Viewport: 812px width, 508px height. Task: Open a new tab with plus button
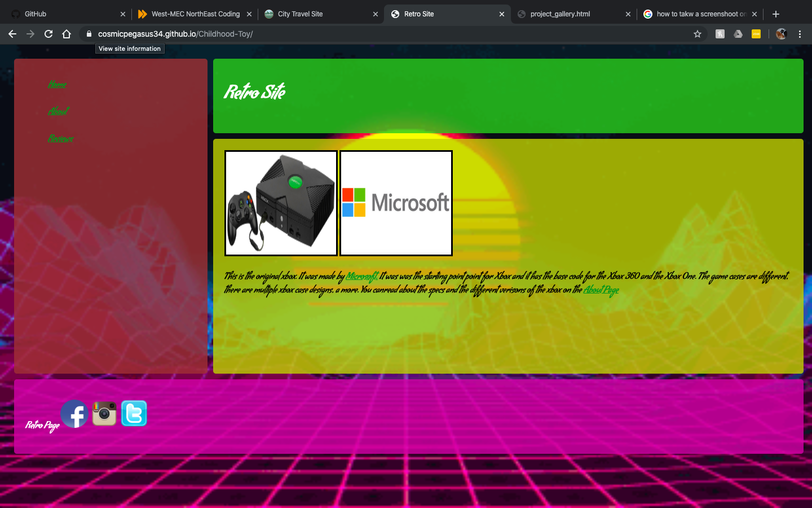click(776, 14)
